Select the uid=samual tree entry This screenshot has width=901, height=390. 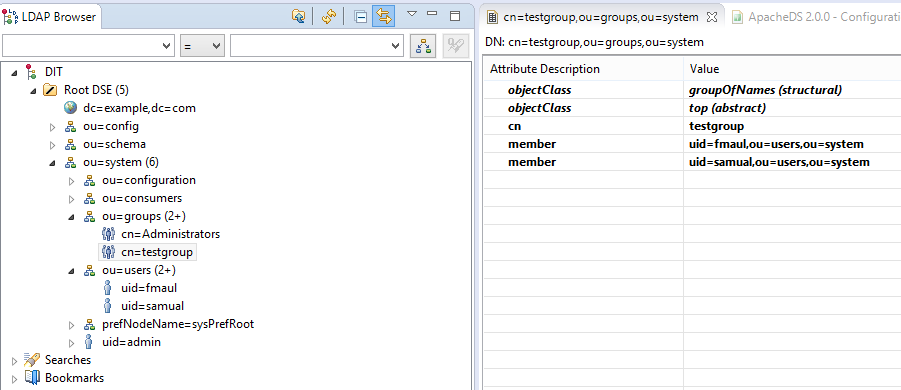(x=152, y=306)
